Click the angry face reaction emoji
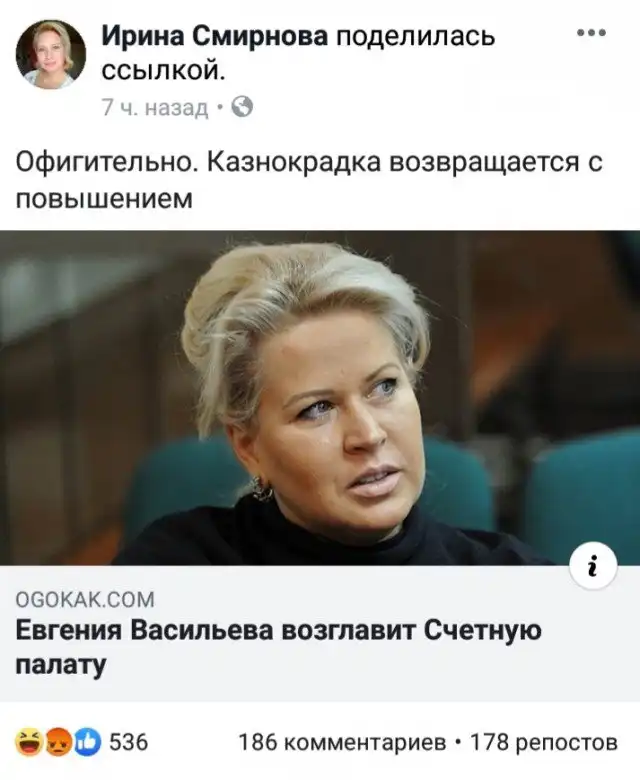 pos(59,743)
